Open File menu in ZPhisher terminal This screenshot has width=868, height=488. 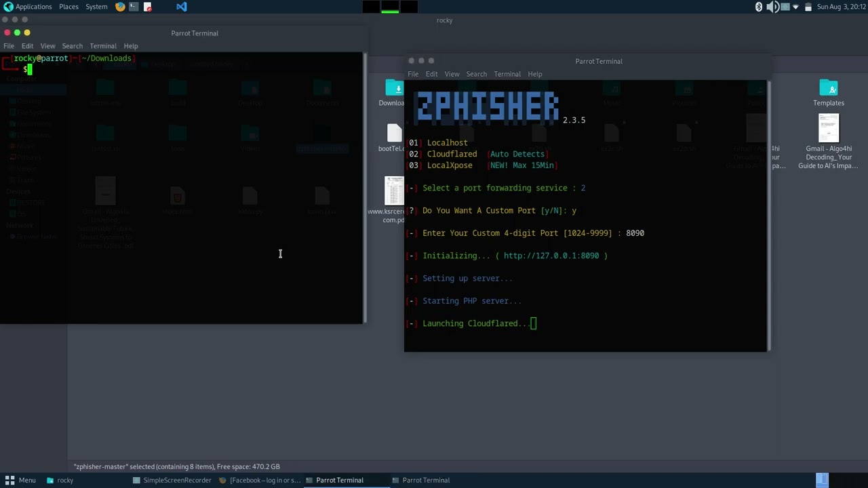click(x=413, y=74)
